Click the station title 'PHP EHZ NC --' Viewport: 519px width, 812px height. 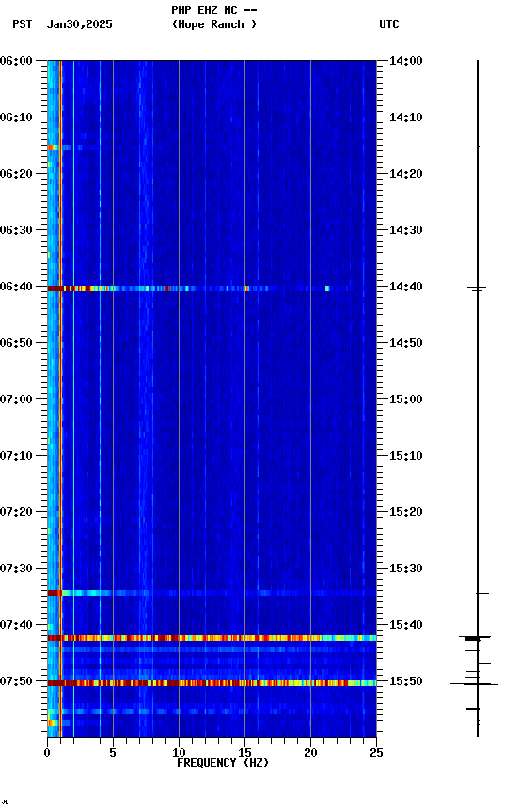point(214,9)
